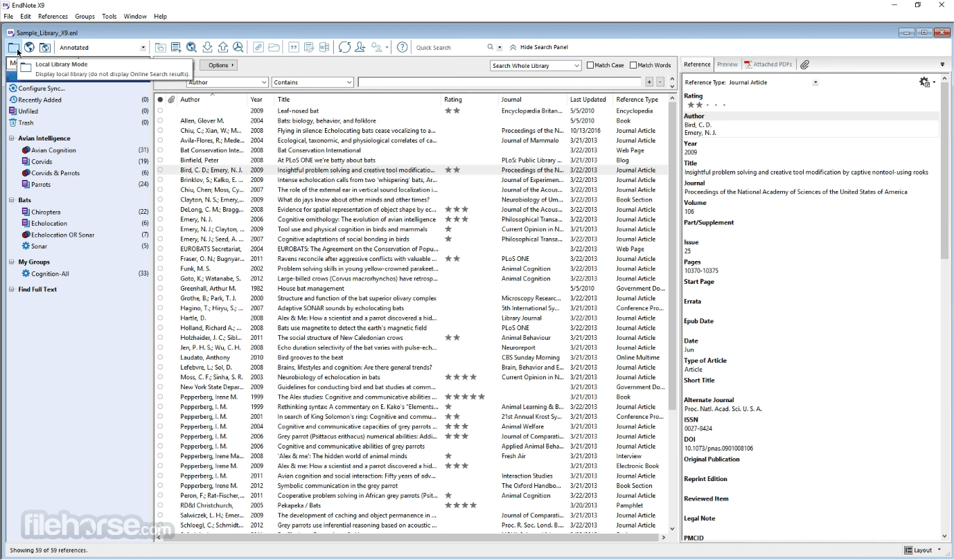Click the Copy to Local Library icon
The image size is (954, 560).
pos(160,47)
